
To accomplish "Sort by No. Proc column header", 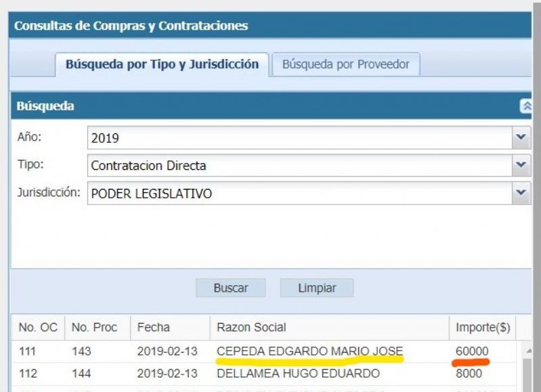I will coord(94,327).
